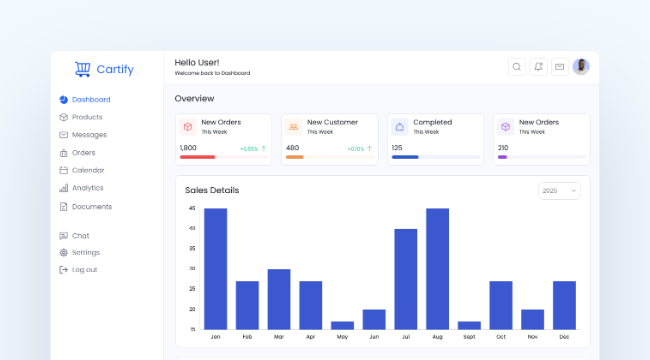The width and height of the screenshot is (650, 360).
Task: Click the '210' orders value
Action: tap(503, 148)
